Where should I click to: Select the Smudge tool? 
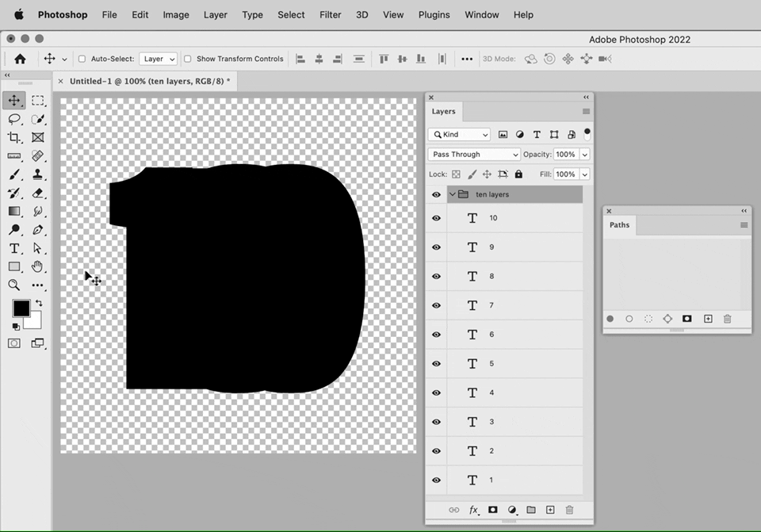37,211
